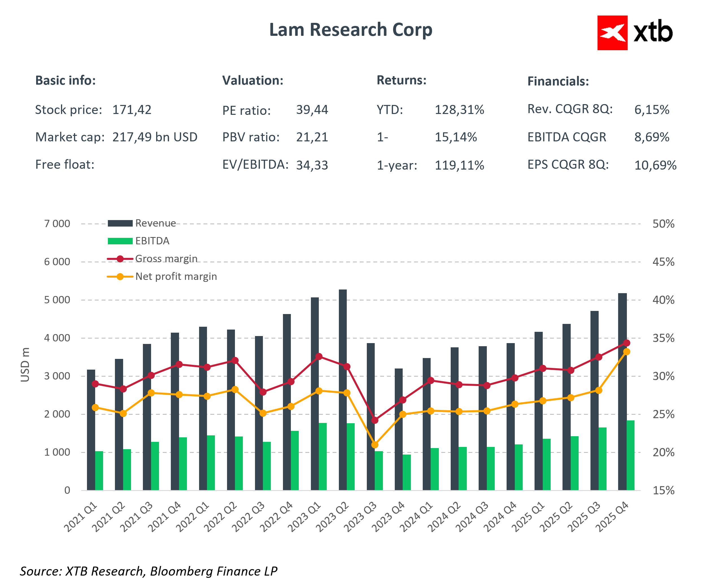The height and width of the screenshot is (588, 702).
Task: Click the red XTB logo
Action: pos(613,33)
